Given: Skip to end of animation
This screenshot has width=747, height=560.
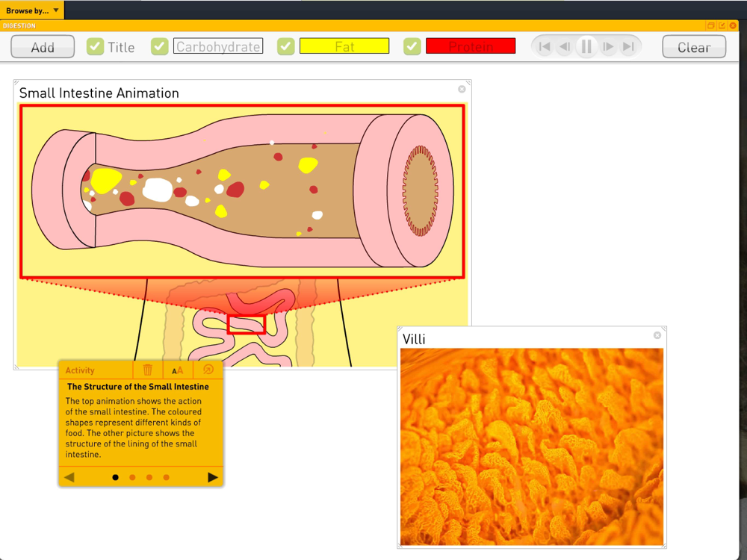Looking at the screenshot, I should coord(629,46).
